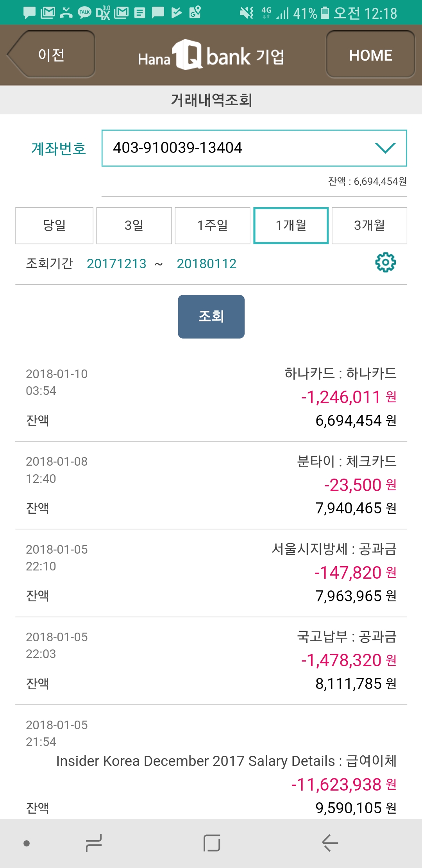Select the 3일 period option

click(134, 226)
